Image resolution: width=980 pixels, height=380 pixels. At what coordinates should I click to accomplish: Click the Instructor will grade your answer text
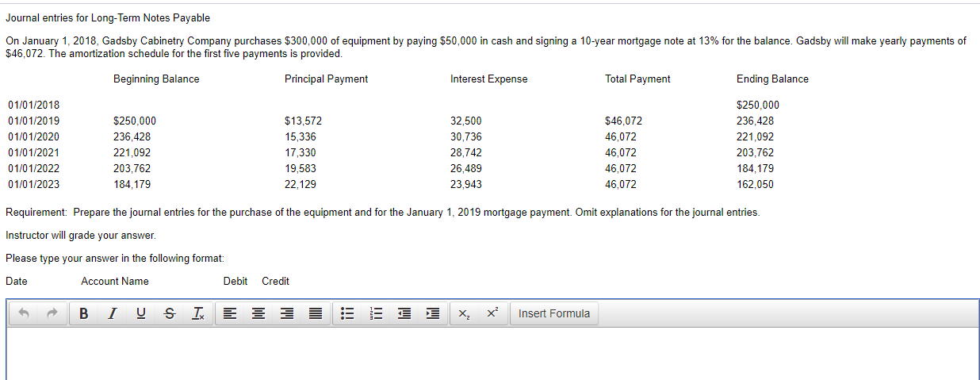click(81, 236)
